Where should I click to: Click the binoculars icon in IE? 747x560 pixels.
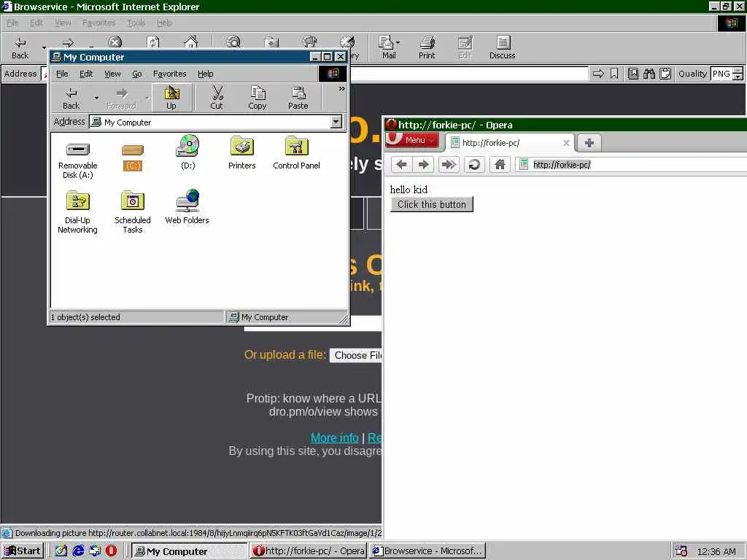coord(649,74)
